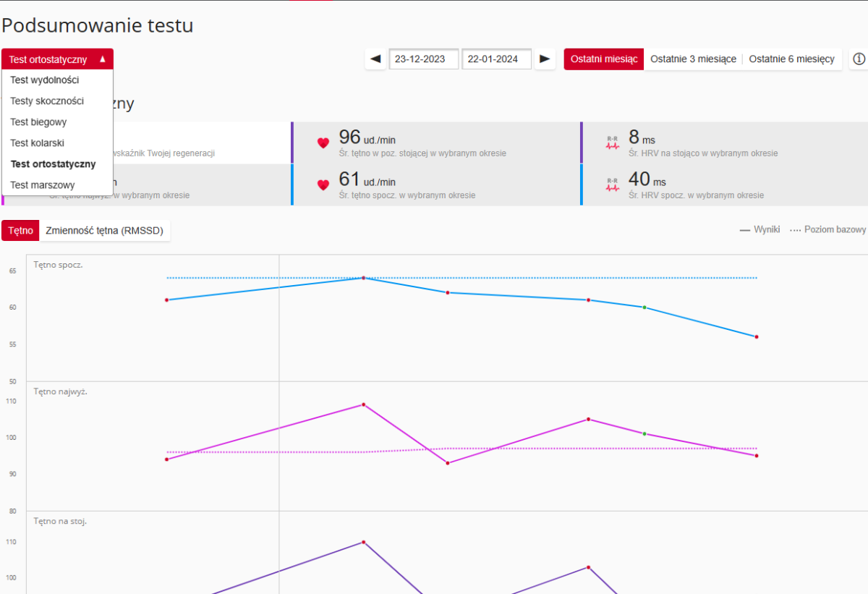868x594 pixels.
Task: Pick Test biegowy in the dropdown
Action: coord(38,122)
